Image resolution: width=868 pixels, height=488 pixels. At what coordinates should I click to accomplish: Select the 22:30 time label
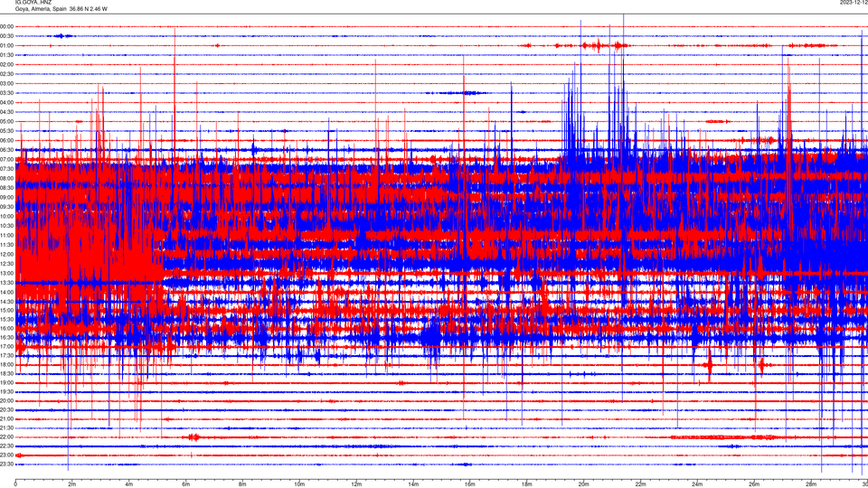click(x=6, y=446)
